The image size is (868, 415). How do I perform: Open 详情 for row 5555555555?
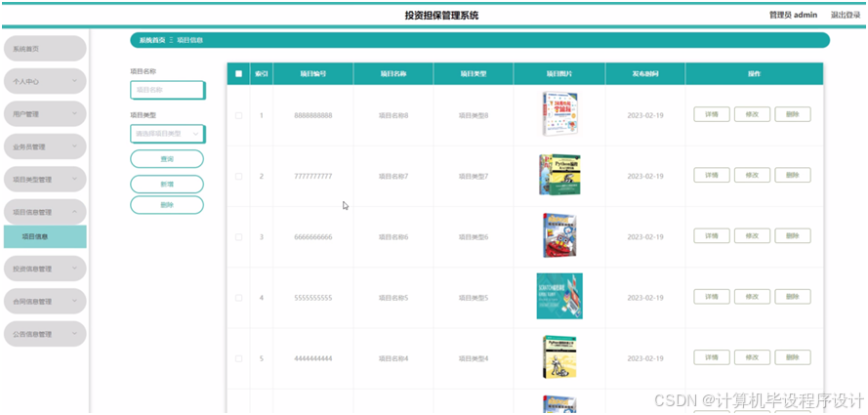point(712,297)
